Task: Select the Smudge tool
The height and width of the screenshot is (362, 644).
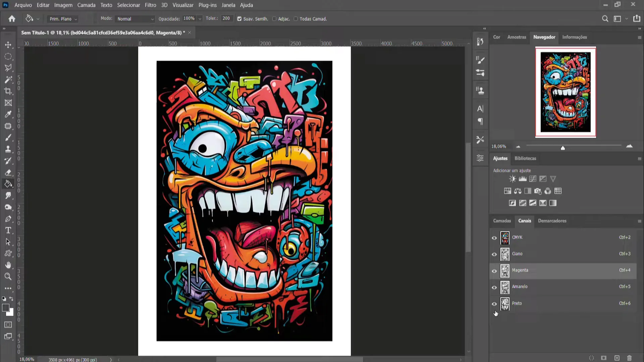Action: tap(8, 195)
